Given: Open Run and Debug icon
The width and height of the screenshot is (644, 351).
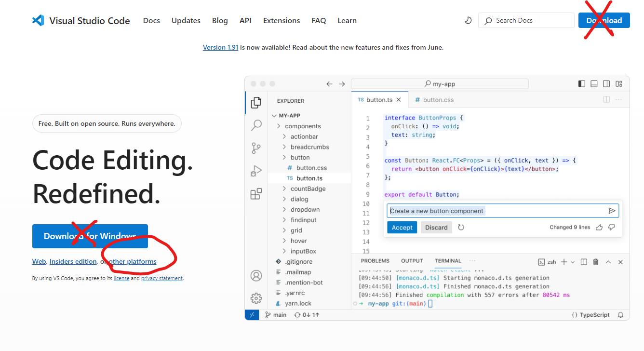Looking at the screenshot, I should [x=256, y=171].
